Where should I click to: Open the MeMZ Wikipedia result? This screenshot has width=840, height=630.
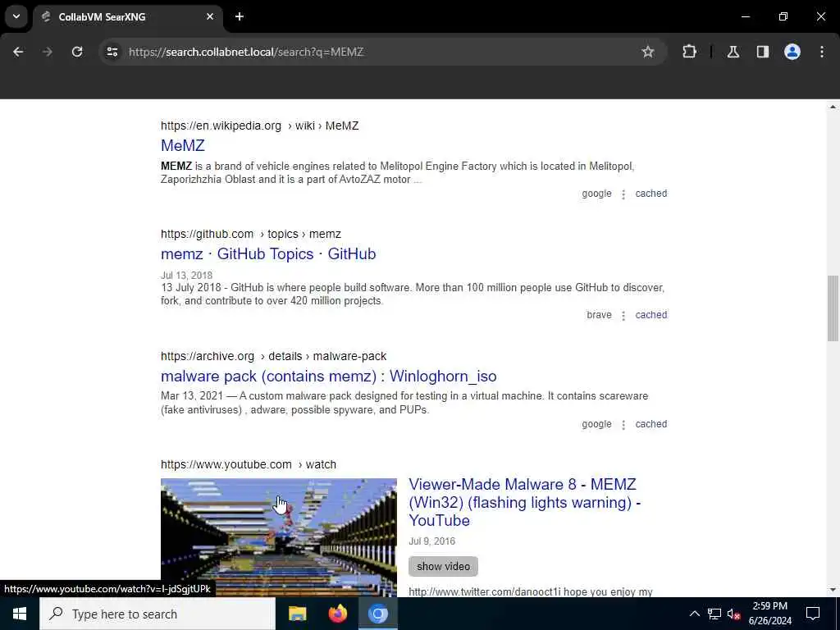pos(183,145)
